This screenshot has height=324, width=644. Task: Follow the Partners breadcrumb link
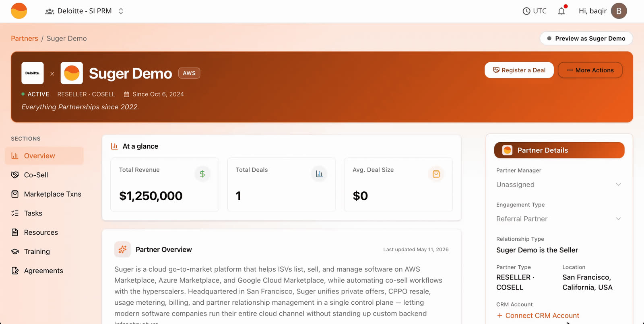click(x=25, y=39)
